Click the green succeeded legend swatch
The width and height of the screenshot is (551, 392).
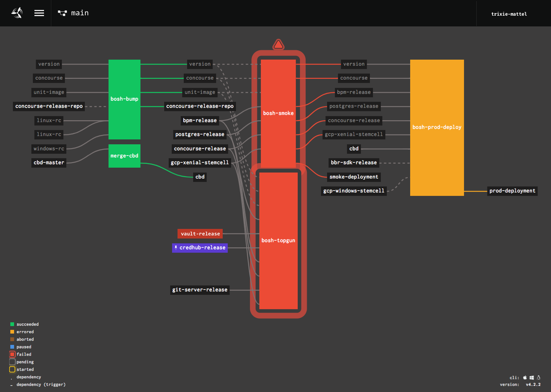[12, 324]
